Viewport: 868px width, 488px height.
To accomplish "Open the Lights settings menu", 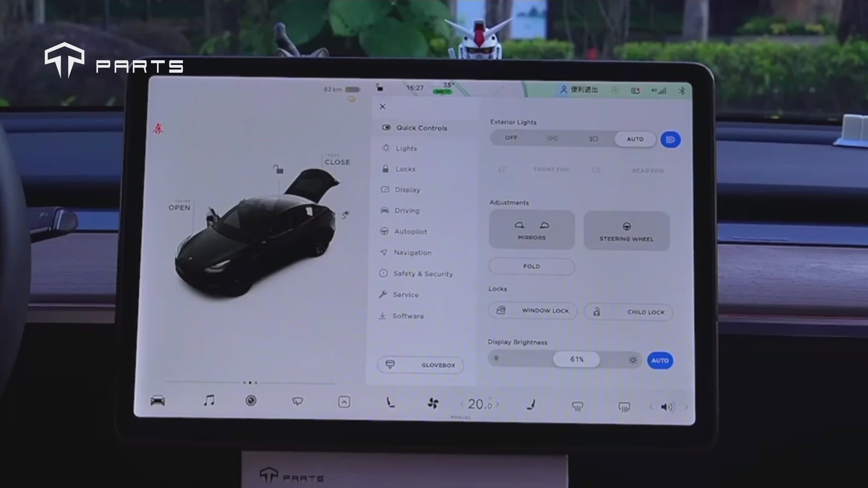I will pos(406,148).
